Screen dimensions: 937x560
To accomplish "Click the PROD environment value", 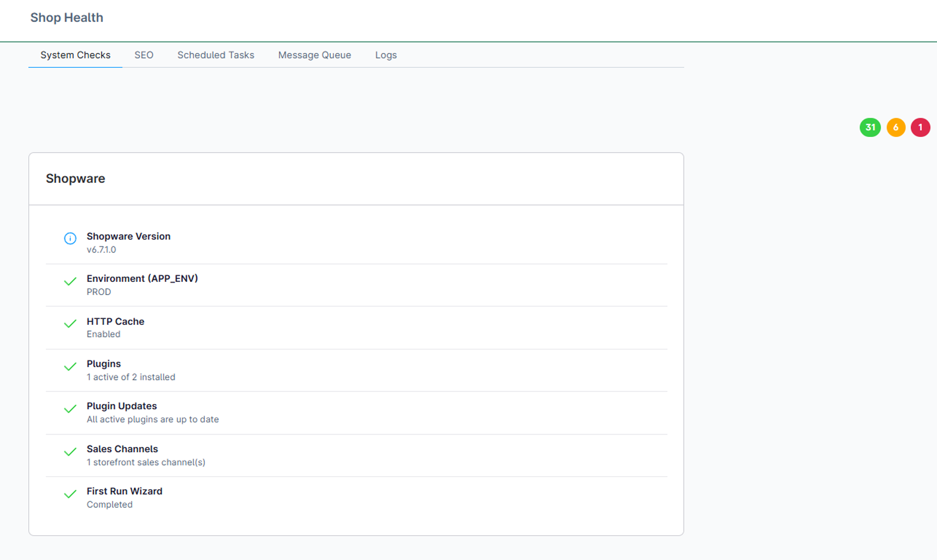I will pyautogui.click(x=99, y=292).
